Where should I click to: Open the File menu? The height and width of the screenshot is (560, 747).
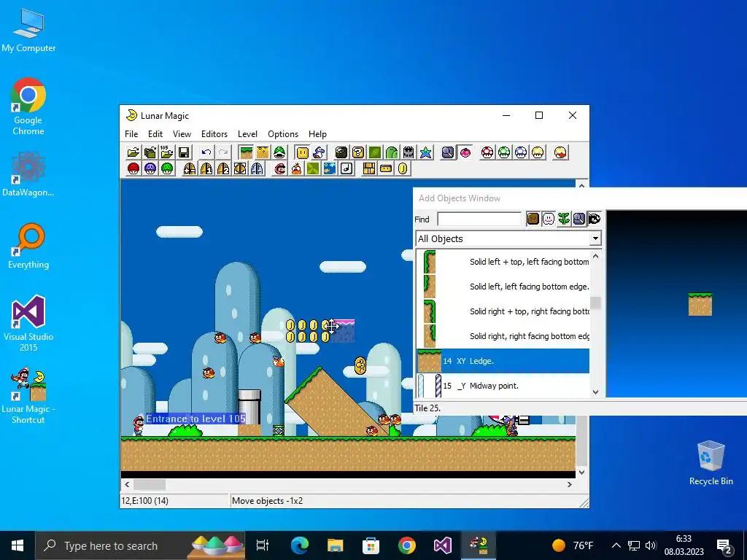131,134
